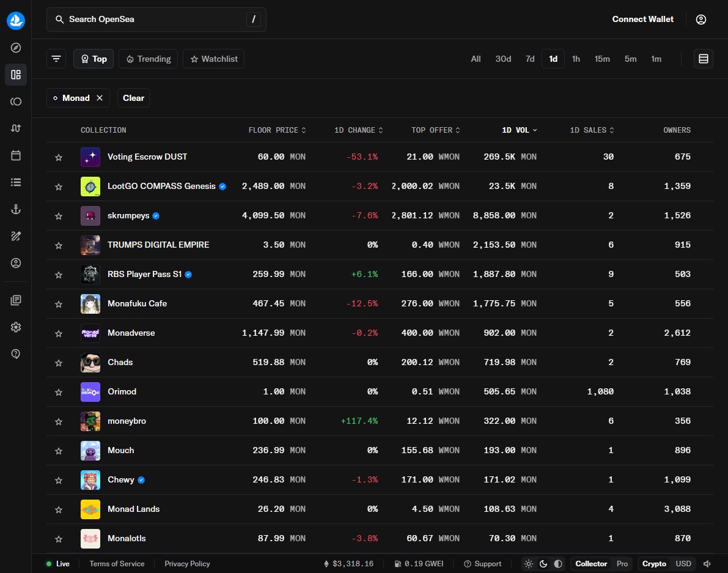The width and height of the screenshot is (728, 573).
Task: Select the 15m time range
Action: pyautogui.click(x=602, y=59)
